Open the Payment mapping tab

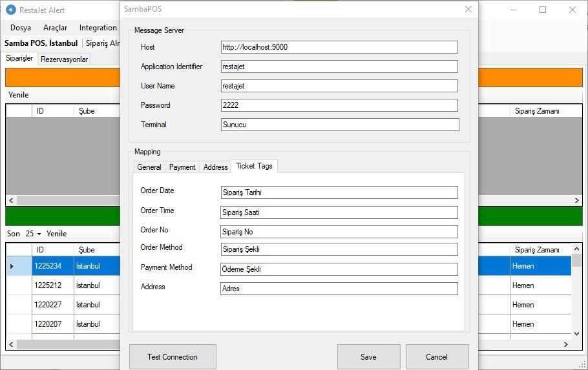[182, 167]
